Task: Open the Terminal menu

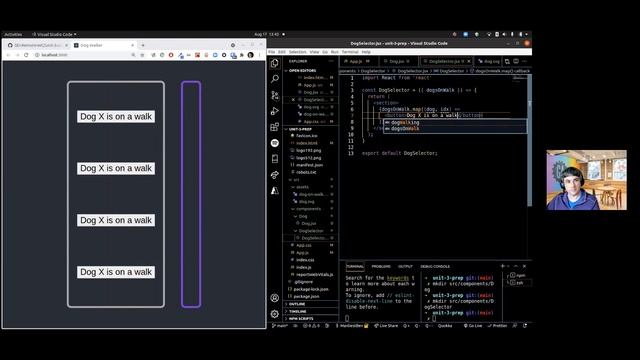Action: pos(350,52)
